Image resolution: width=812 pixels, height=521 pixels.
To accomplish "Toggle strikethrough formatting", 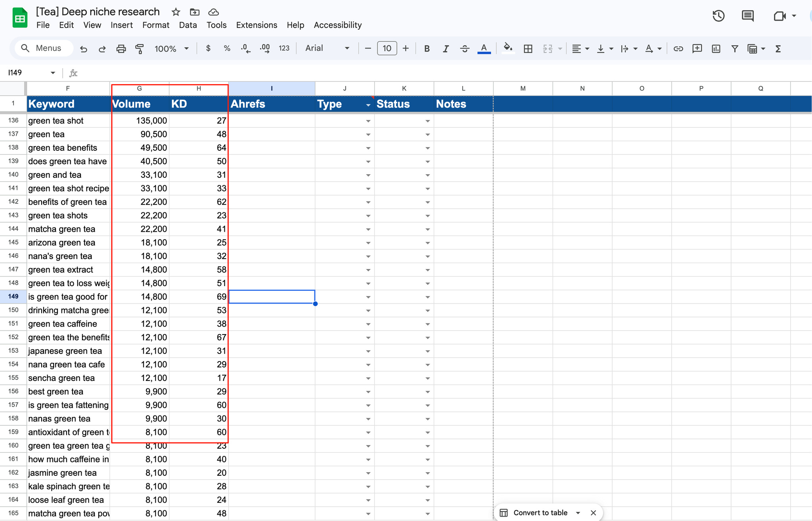I will (465, 48).
